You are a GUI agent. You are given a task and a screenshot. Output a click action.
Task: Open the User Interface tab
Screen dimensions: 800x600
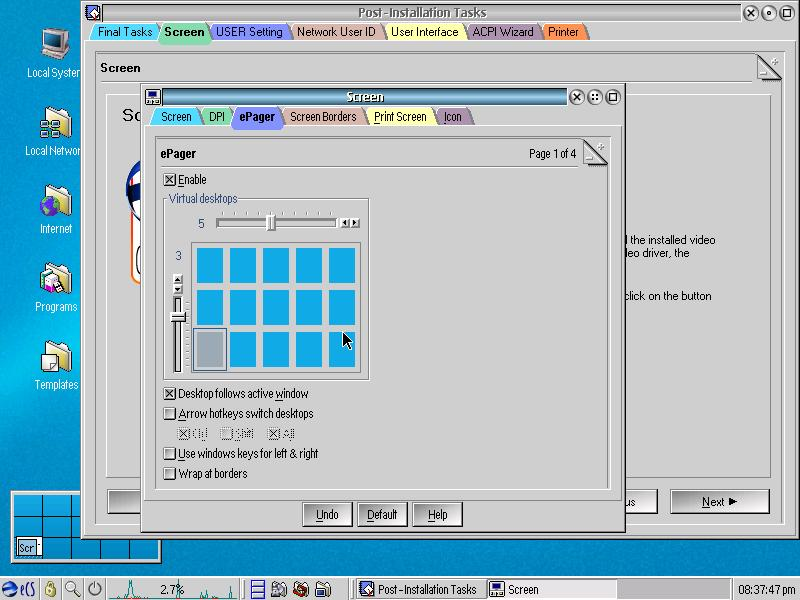tap(424, 32)
